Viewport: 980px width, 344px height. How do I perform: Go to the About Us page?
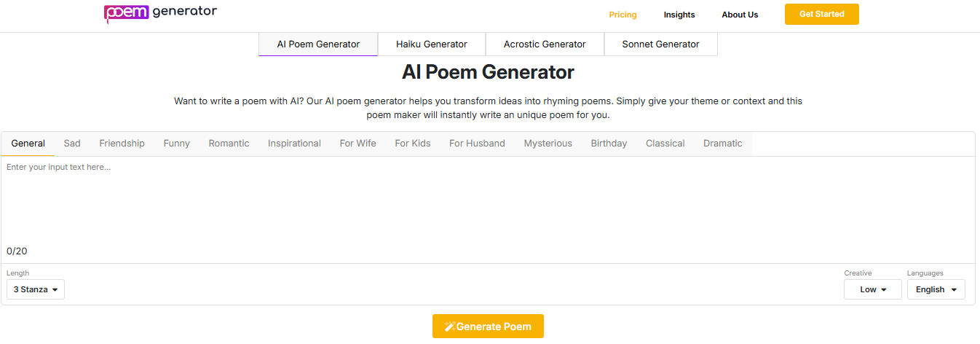(740, 15)
